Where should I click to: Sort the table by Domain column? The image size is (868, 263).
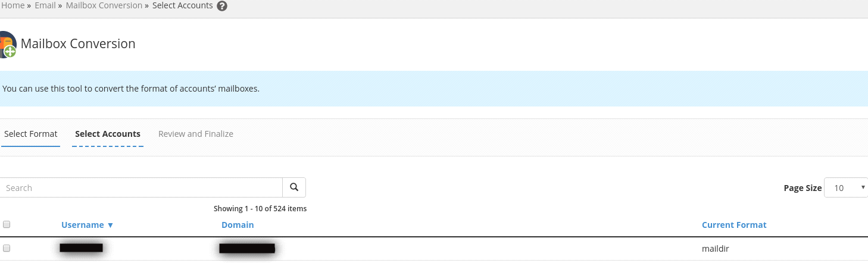tap(238, 225)
